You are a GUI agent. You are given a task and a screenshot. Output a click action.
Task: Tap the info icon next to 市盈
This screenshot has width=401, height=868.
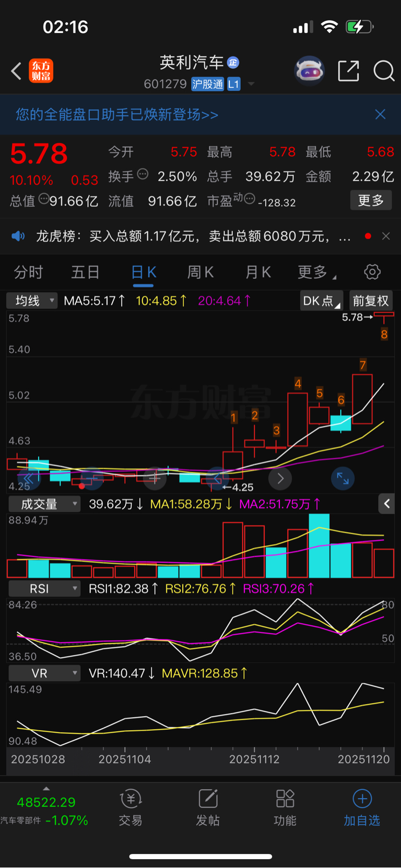click(x=250, y=199)
